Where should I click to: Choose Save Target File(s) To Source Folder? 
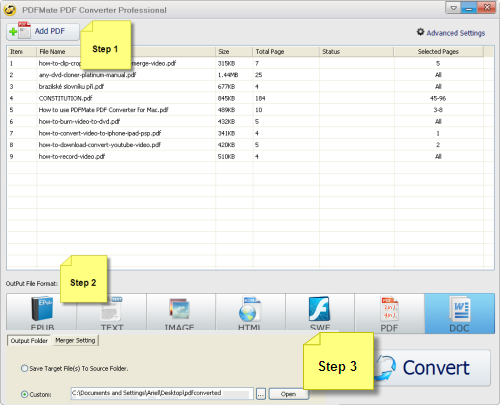coord(74,368)
